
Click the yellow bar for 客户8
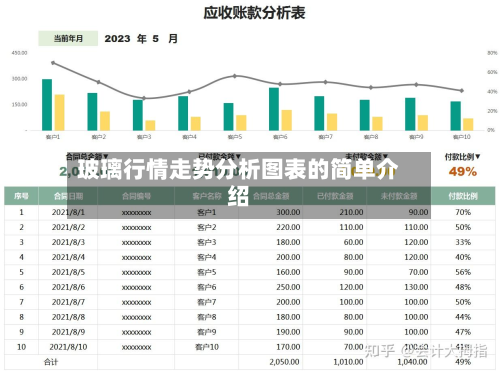[x=377, y=124]
